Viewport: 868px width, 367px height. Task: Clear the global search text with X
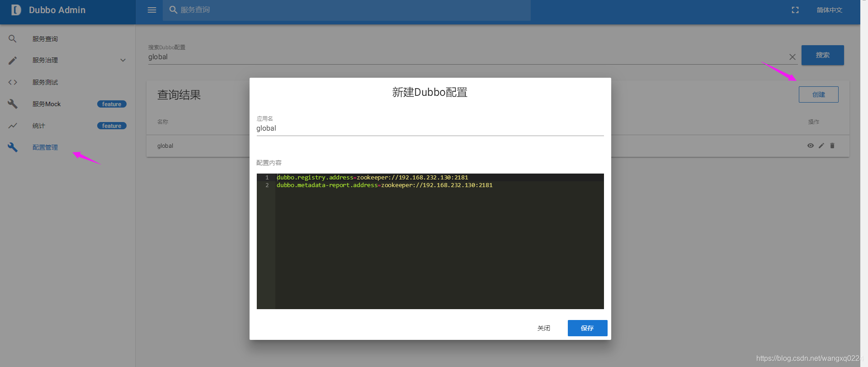(x=793, y=57)
